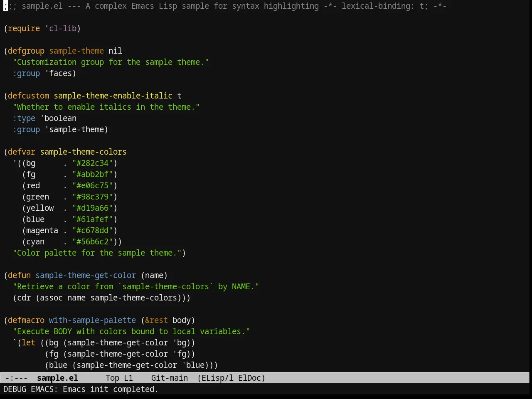Screen dimensions: 532x399
Task: Click color string "#d19a66"
Action: [92, 208]
